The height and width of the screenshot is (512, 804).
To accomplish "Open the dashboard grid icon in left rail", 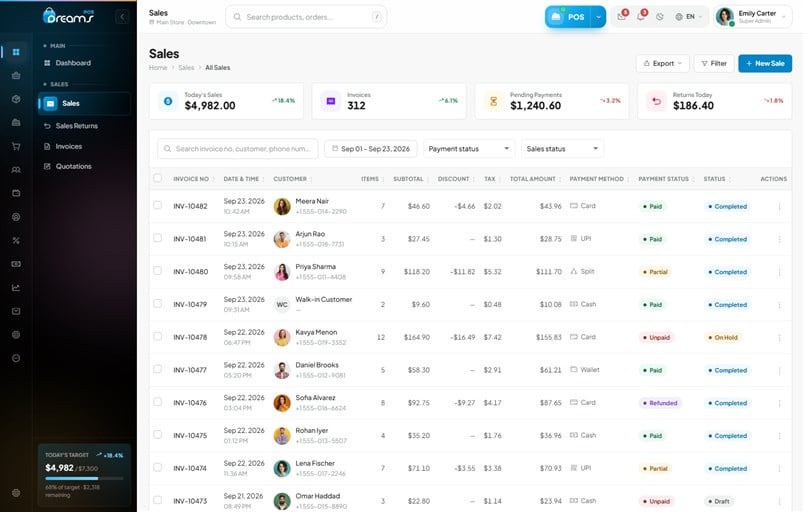I will (x=16, y=52).
